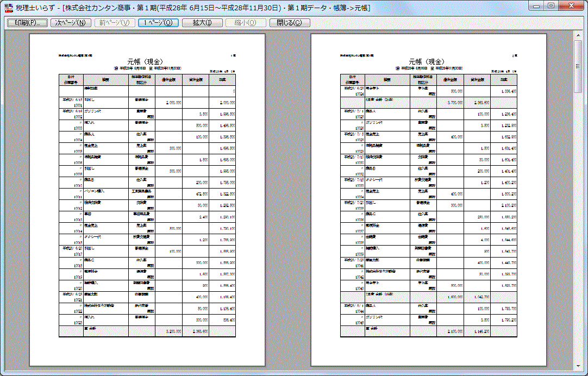Screen dimensions: 588x376
Task: Switch to single page view 1ページ(O)
Action: coord(158,23)
